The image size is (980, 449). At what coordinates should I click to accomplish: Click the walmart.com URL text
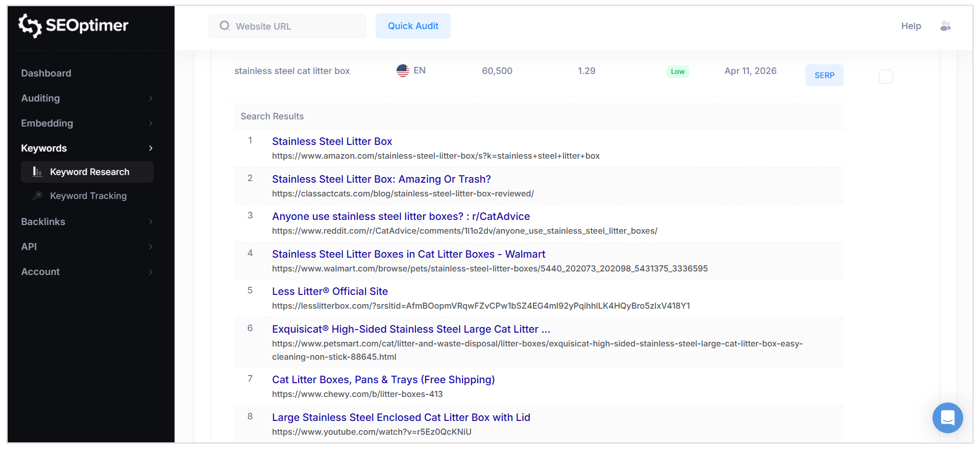click(x=490, y=269)
